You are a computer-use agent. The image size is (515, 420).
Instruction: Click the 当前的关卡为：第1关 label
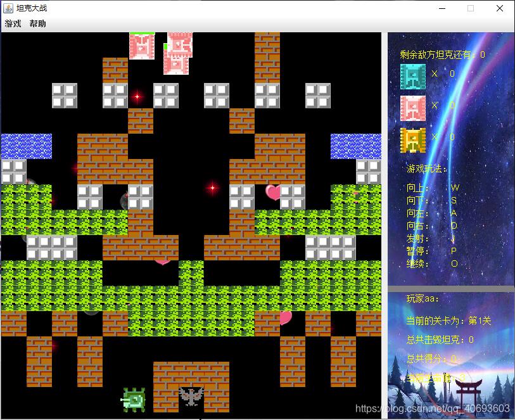(448, 321)
